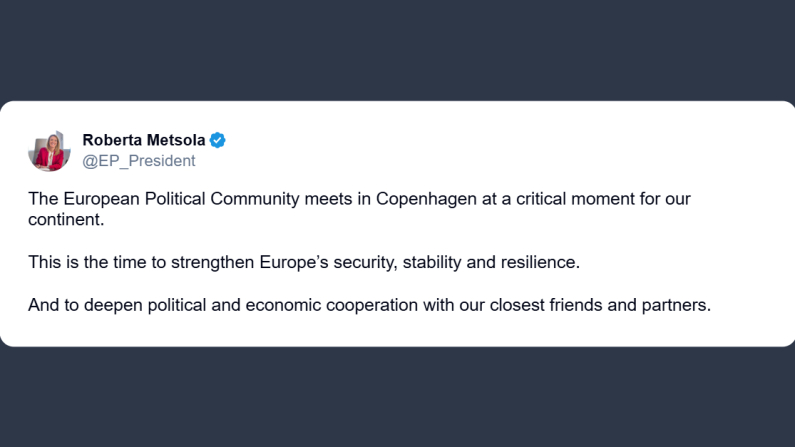Click the @EP_President handle
This screenshot has width=795, height=447.
tap(139, 161)
